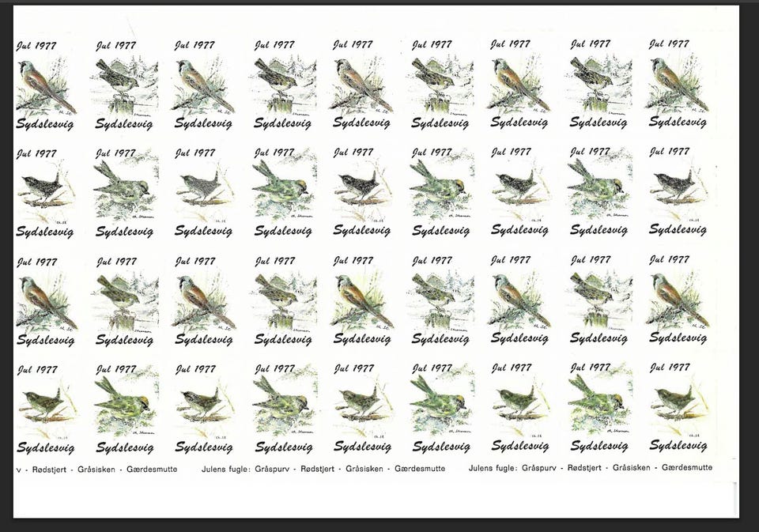Click "Rødstjert" in the left bottom caption
This screenshot has height=532, width=759.
(49, 469)
